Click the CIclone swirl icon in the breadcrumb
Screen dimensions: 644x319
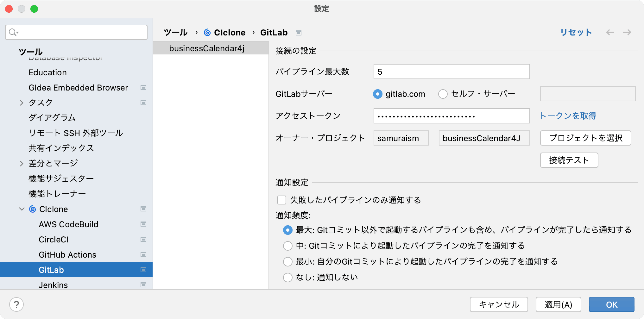(207, 33)
